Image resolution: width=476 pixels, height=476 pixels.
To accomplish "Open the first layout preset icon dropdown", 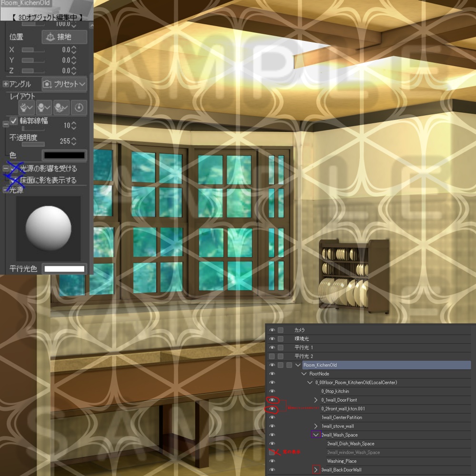I will pyautogui.click(x=26, y=108).
